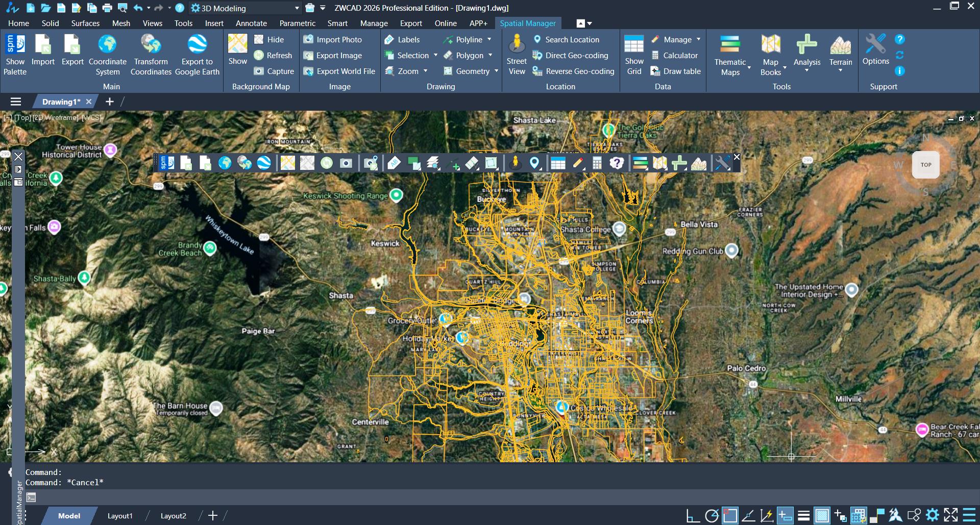Expand the Polyline dropdown
The width and height of the screenshot is (980, 525).
click(x=489, y=40)
